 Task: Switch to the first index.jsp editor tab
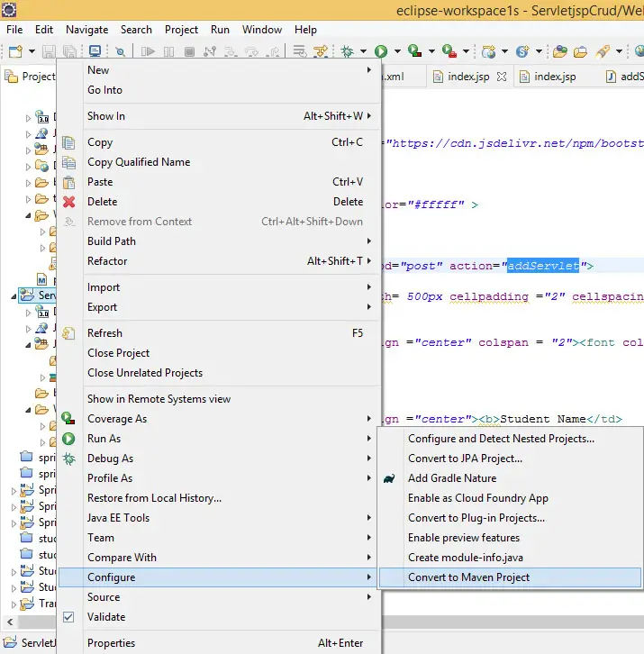click(467, 77)
